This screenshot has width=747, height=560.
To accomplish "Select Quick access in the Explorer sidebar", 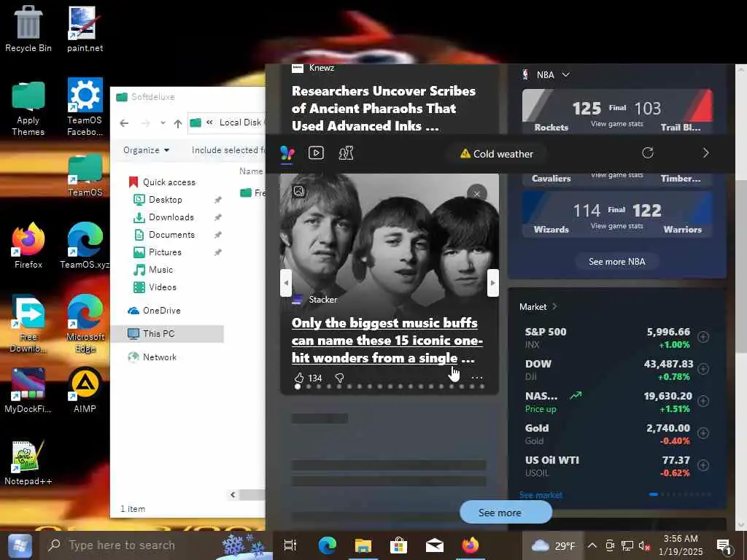I will click(x=162, y=182).
